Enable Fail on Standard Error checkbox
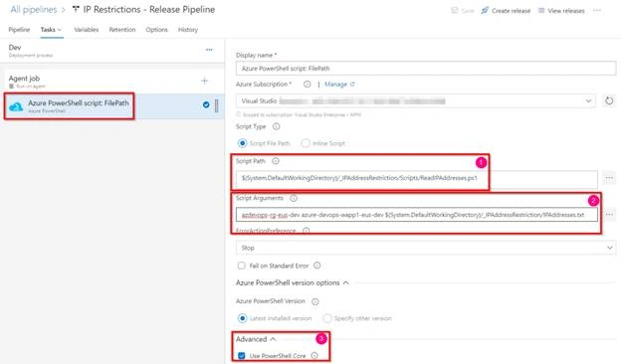The height and width of the screenshot is (364, 621). tap(241, 266)
